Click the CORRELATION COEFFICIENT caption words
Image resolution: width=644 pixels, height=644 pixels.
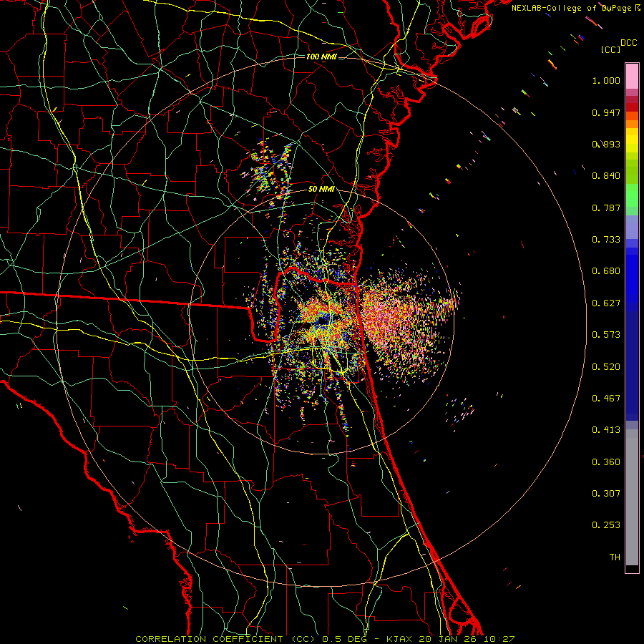tap(209, 639)
